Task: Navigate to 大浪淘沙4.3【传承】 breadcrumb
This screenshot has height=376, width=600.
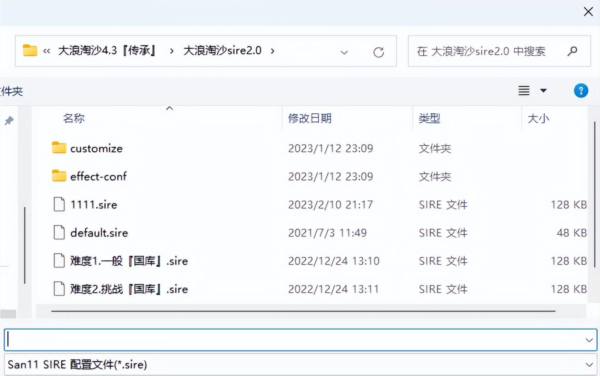Action: 108,50
